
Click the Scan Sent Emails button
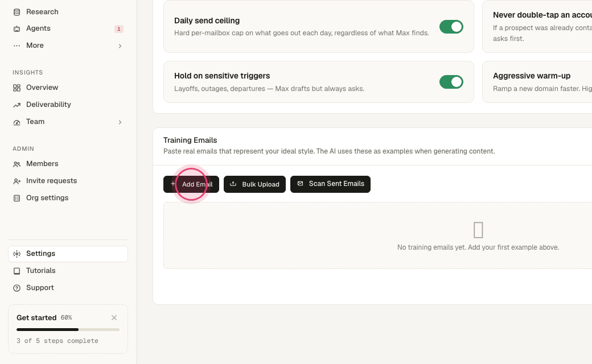pos(330,184)
